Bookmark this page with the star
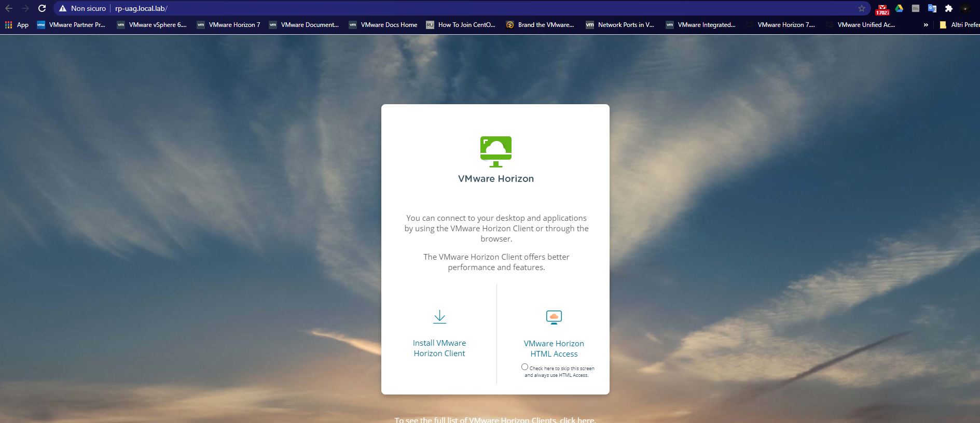Viewport: 980px width, 423px height. [x=862, y=8]
